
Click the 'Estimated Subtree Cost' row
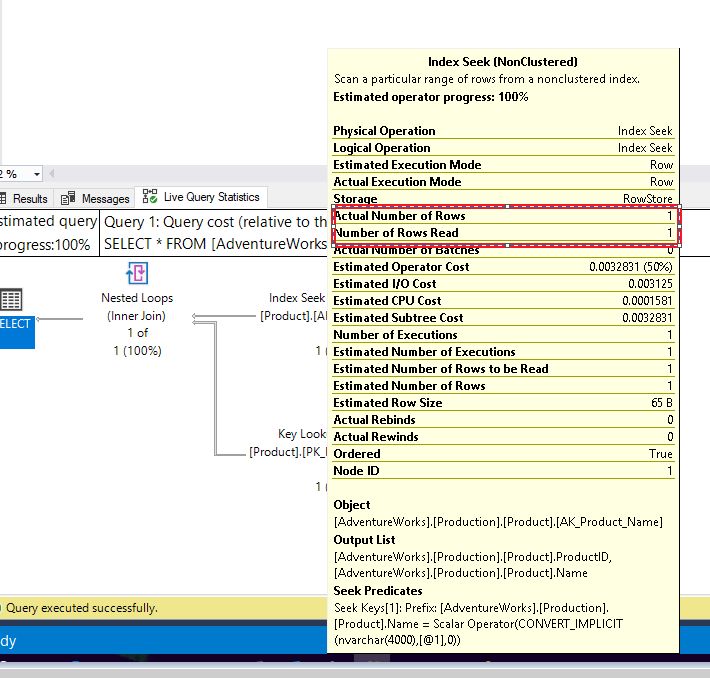tap(503, 318)
